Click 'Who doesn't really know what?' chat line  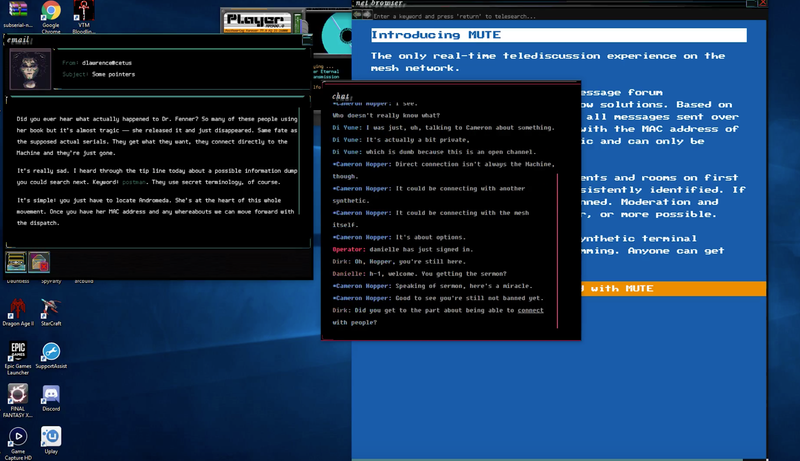point(386,115)
